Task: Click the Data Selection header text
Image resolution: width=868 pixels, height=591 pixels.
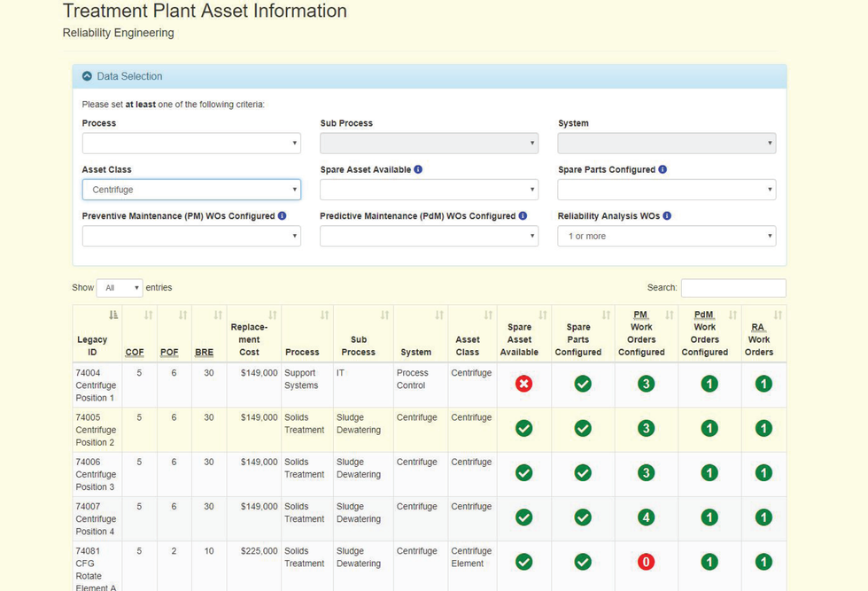Action: tap(129, 76)
